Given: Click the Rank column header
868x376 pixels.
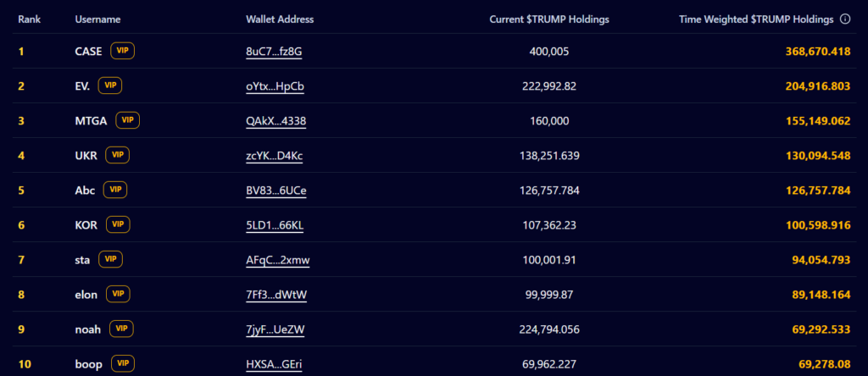Looking at the screenshot, I should coord(30,19).
